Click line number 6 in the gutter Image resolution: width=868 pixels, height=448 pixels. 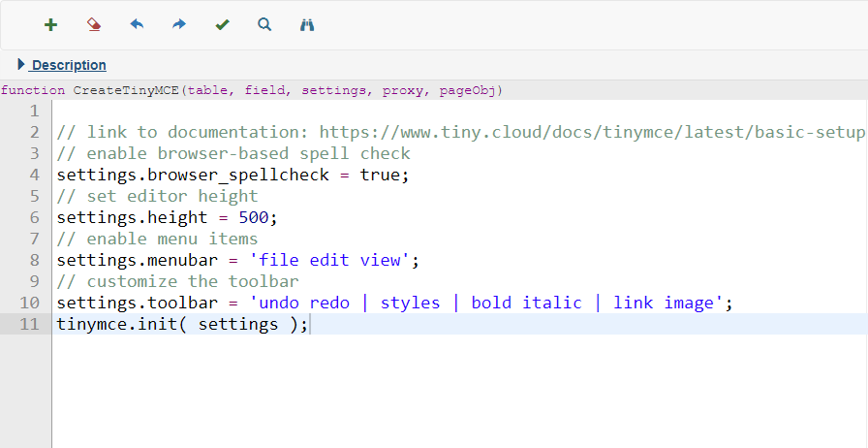35,217
